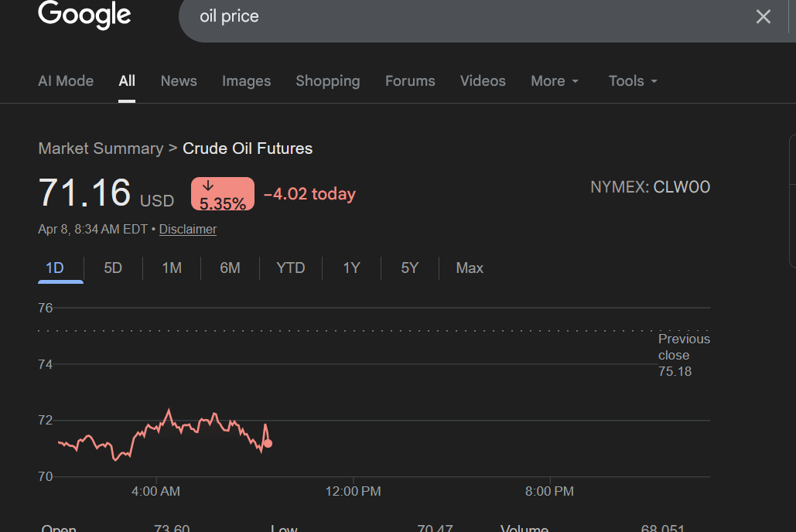Expand the Tools dropdown
The height and width of the screenshot is (532, 796).
point(633,81)
